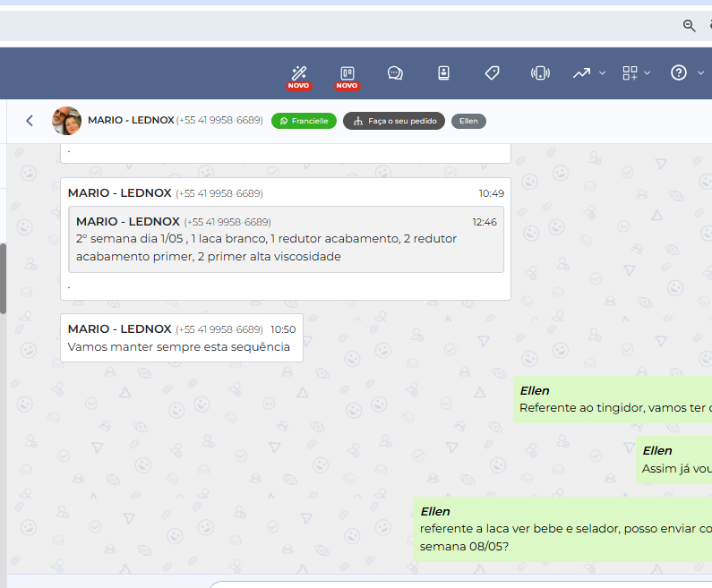Click the MARIO - LEDNOX contact avatar
The image size is (712, 588).
point(66,121)
